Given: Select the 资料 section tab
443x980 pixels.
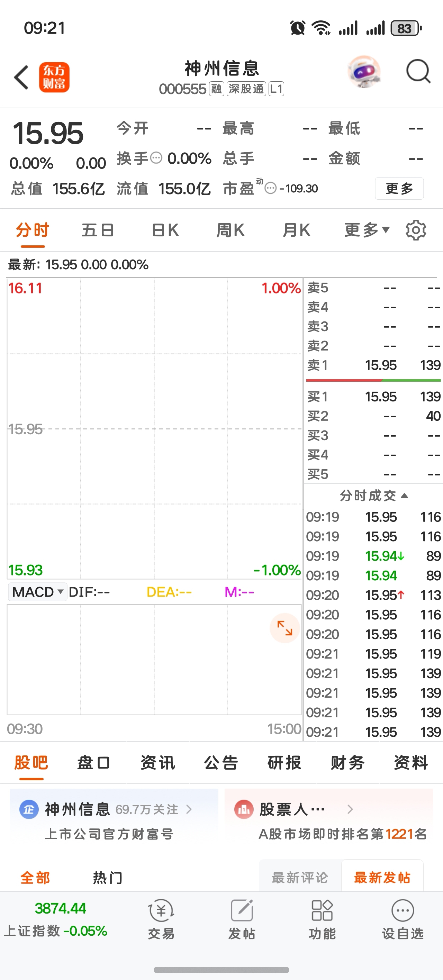Looking at the screenshot, I should click(411, 763).
